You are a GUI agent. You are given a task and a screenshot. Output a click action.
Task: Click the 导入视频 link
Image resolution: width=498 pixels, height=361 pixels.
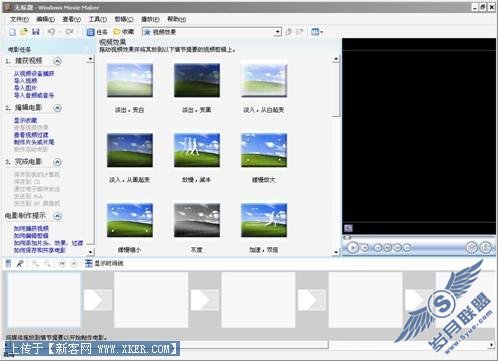(25, 81)
